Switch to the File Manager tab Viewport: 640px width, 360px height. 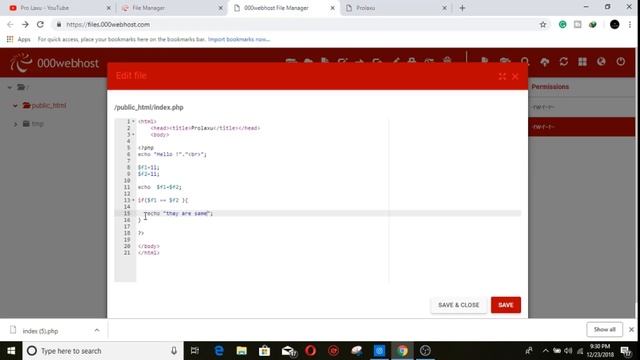click(x=172, y=8)
